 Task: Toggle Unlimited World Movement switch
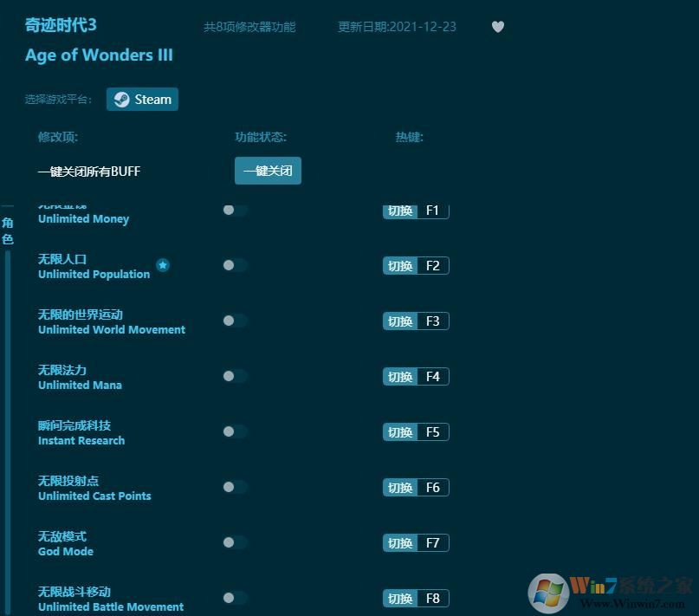coord(235,321)
